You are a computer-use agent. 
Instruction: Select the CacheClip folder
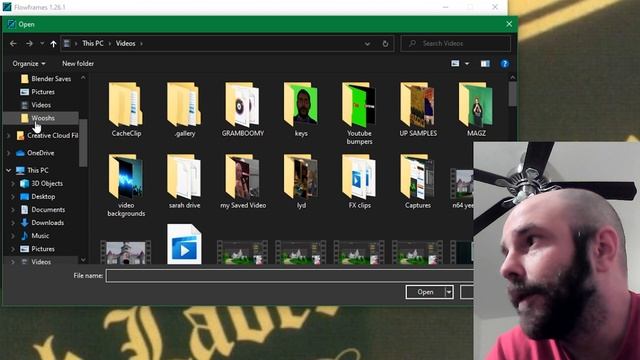126,109
